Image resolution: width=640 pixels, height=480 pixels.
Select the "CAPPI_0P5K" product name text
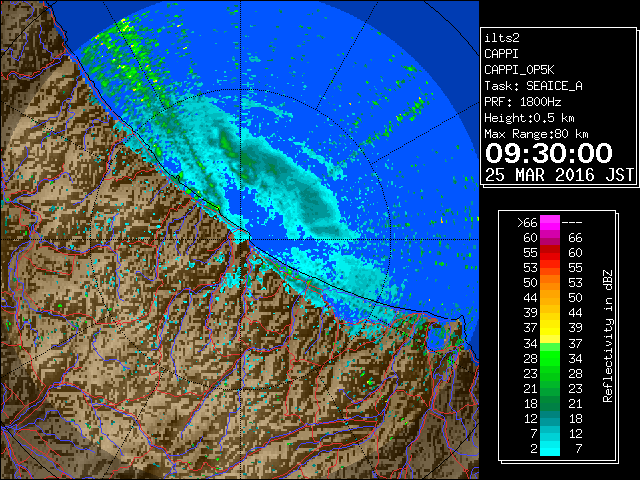click(519, 70)
